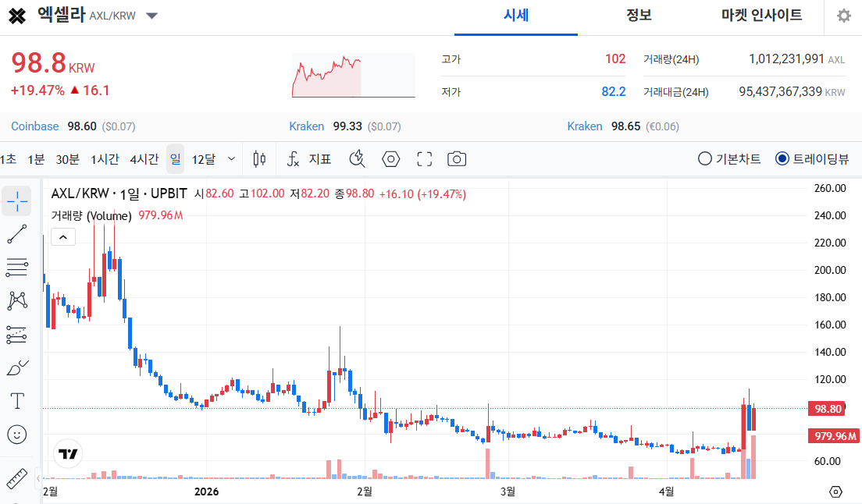
Task: Switch to the 마켓 인사이트 tab
Action: click(x=761, y=16)
